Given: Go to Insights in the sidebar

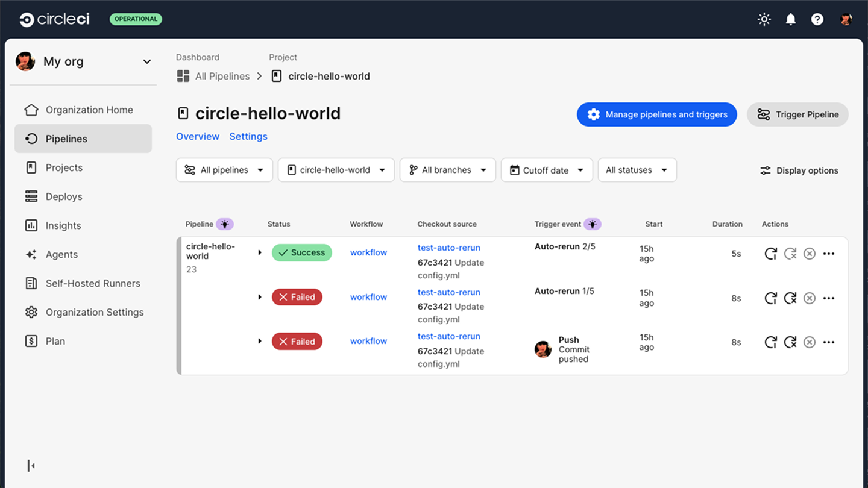Looking at the screenshot, I should (x=63, y=225).
